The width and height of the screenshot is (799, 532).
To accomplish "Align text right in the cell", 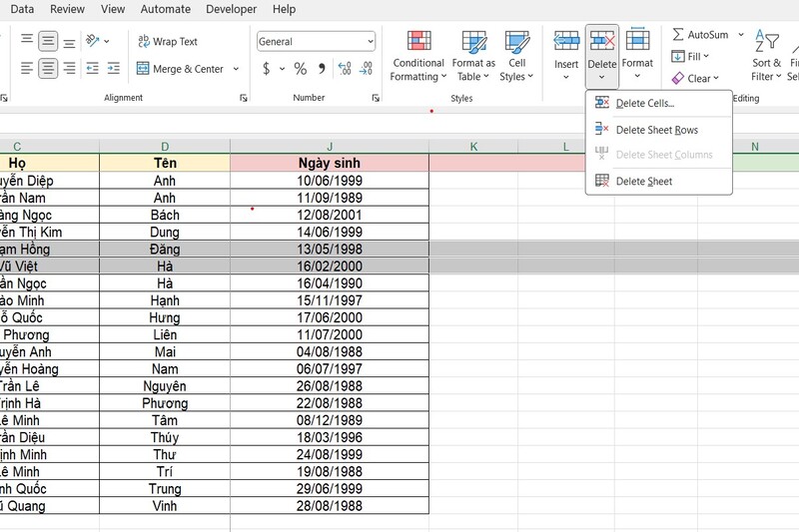I will [69, 68].
